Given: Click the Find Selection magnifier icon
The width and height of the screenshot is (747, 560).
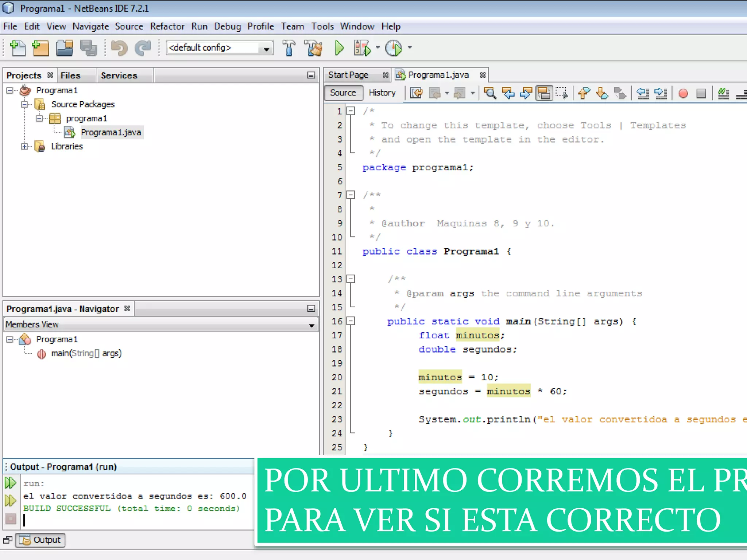Looking at the screenshot, I should [x=490, y=93].
